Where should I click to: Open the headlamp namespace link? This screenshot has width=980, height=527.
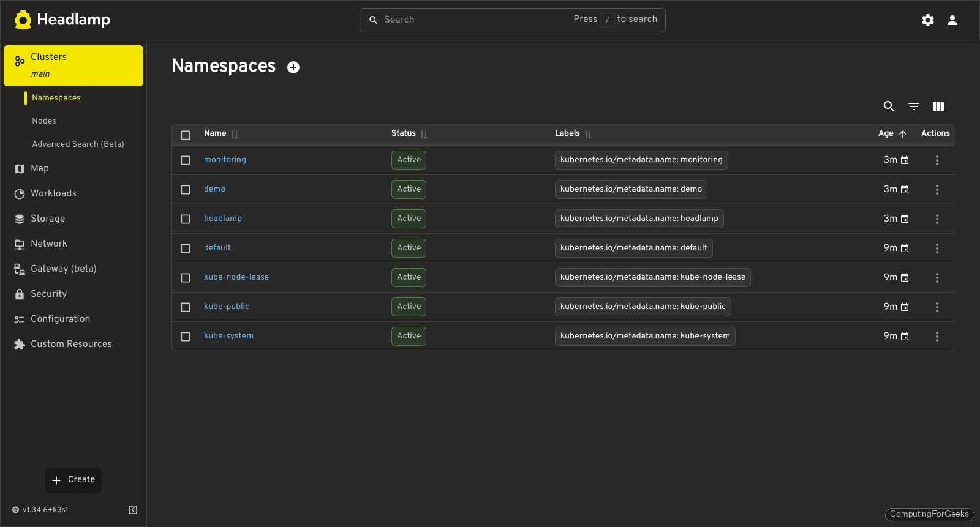point(223,219)
